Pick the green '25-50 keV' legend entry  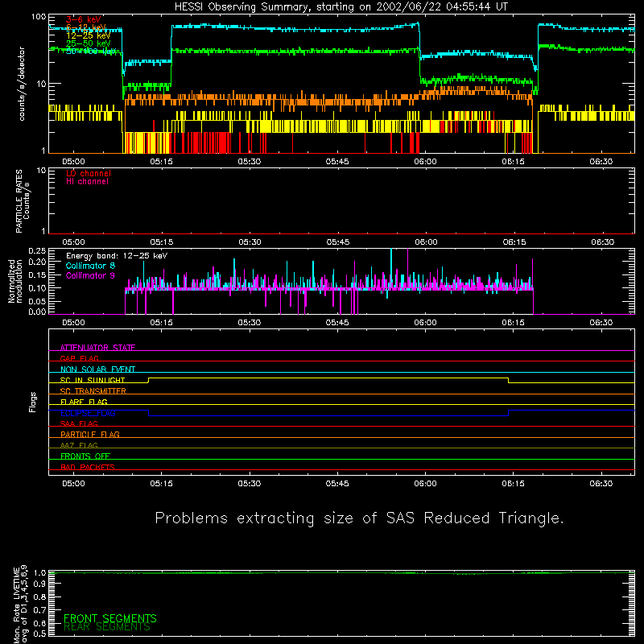tap(89, 43)
